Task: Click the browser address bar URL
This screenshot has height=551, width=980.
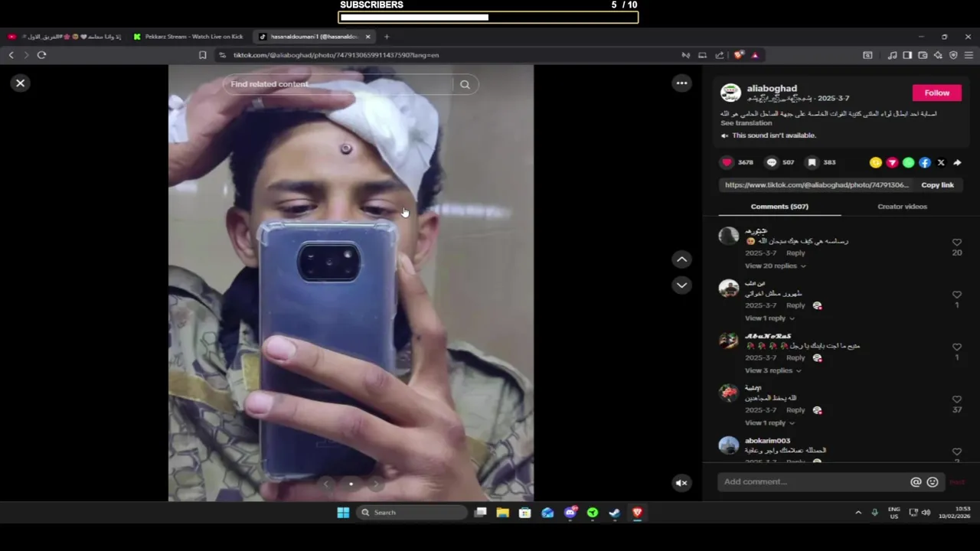Action: [x=336, y=55]
